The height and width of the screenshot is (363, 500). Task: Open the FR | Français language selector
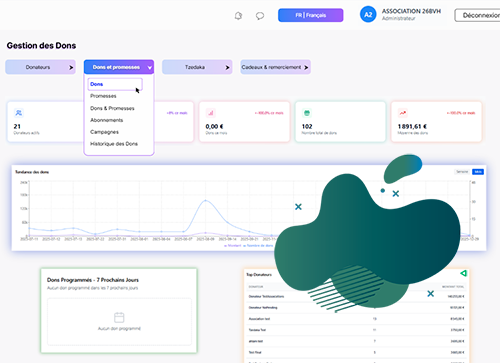311,15
